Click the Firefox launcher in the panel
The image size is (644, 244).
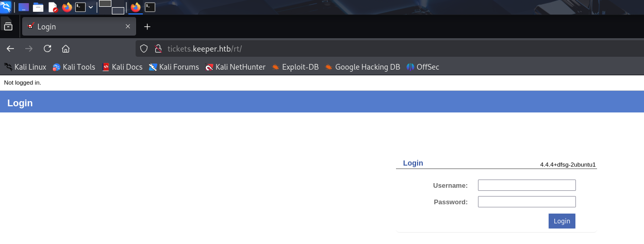point(67,7)
